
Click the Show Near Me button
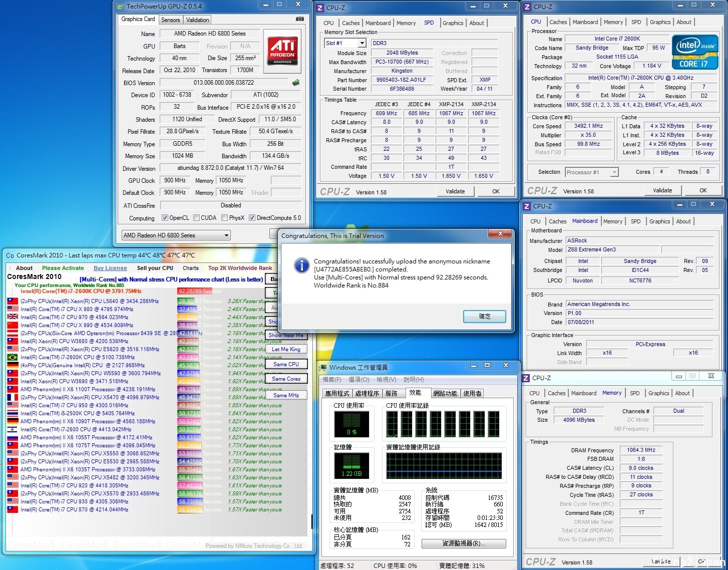[x=285, y=335]
